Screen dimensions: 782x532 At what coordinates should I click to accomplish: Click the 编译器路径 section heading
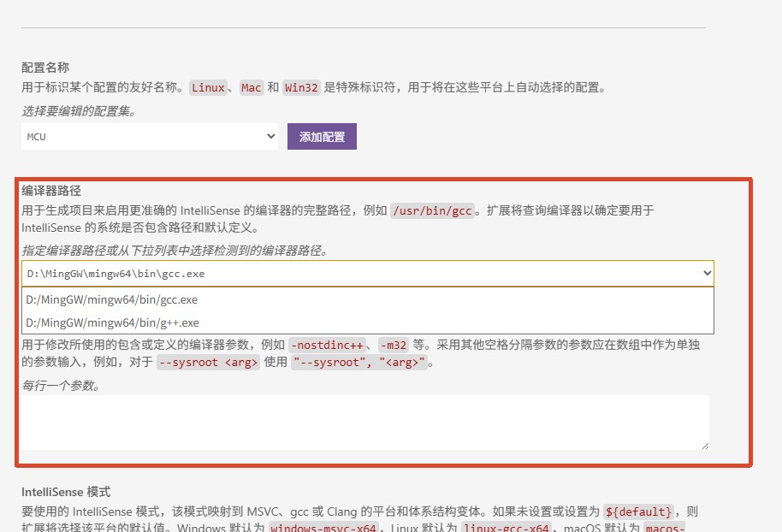pos(50,191)
